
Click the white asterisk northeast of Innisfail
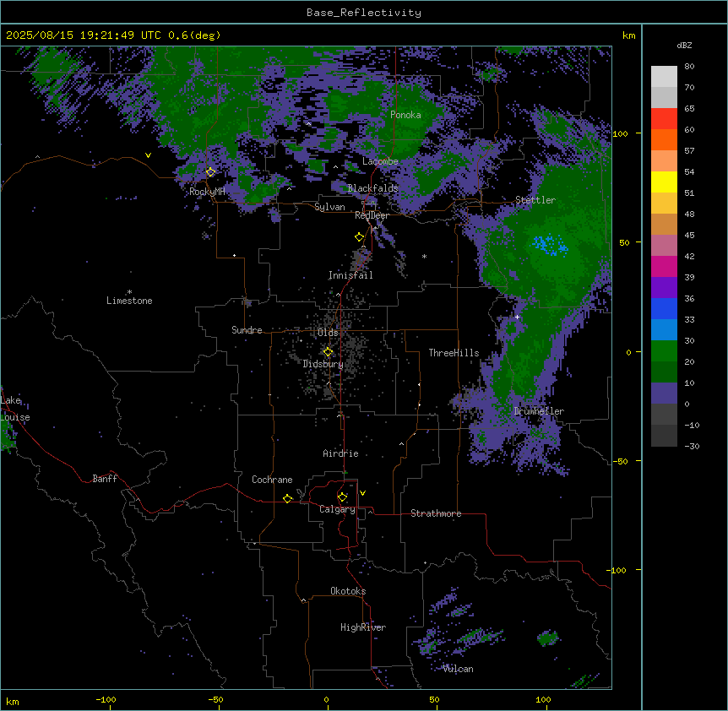(x=424, y=256)
